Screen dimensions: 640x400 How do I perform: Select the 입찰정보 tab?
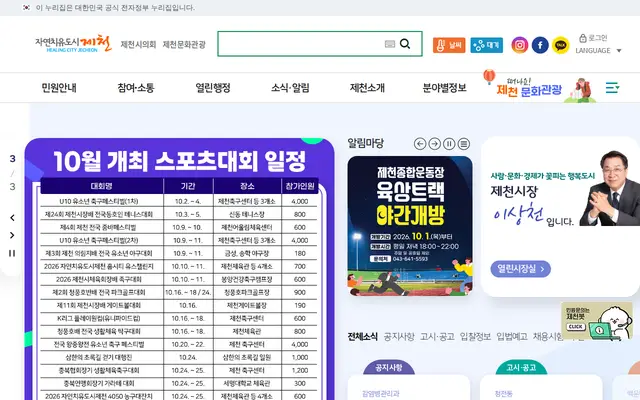476,336
